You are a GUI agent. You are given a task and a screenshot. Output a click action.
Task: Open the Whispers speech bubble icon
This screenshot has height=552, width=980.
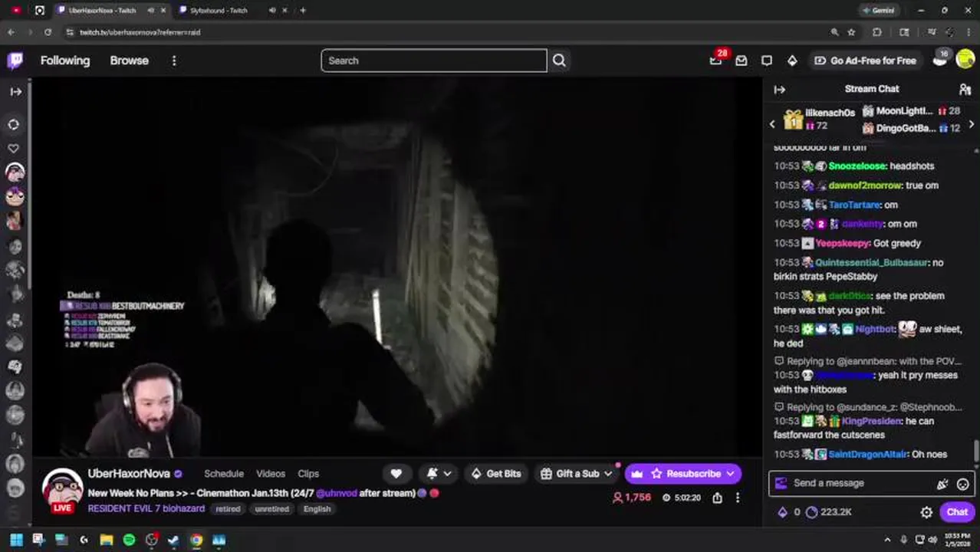click(767, 61)
